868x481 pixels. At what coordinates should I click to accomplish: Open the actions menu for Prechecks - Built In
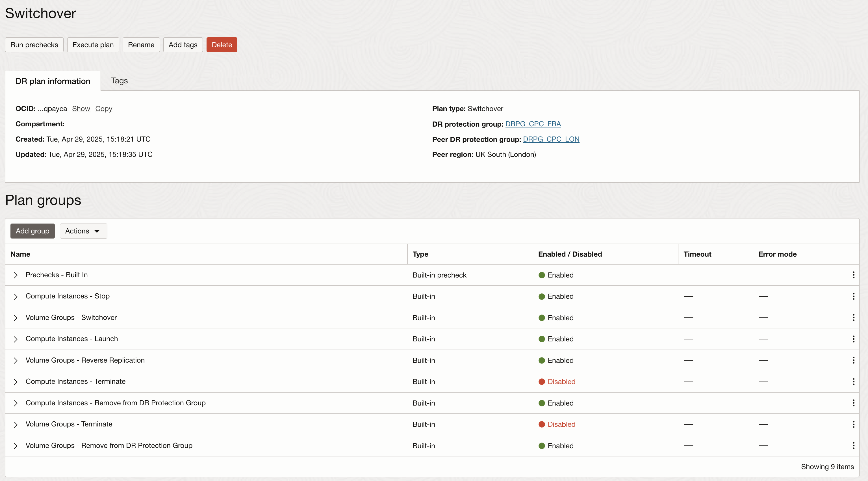coord(854,275)
